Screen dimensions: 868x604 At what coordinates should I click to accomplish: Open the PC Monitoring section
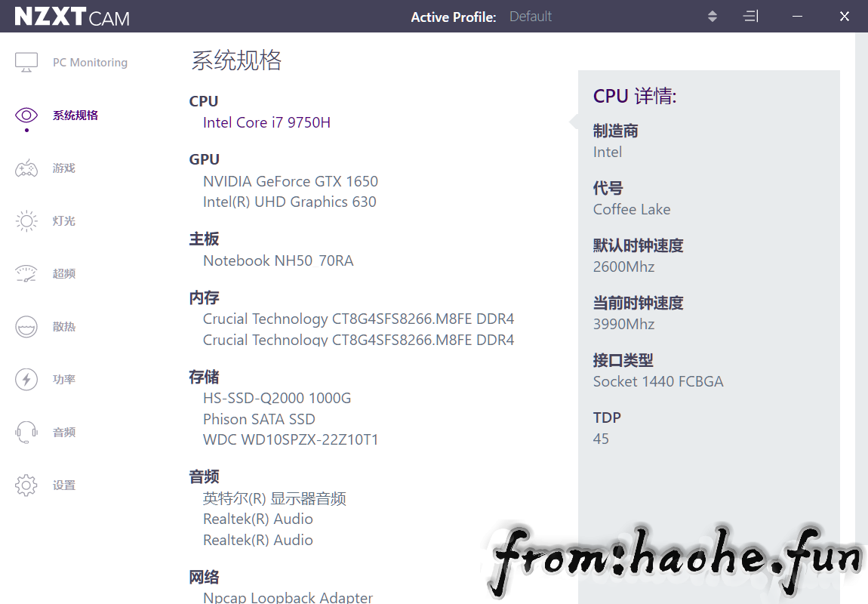91,63
